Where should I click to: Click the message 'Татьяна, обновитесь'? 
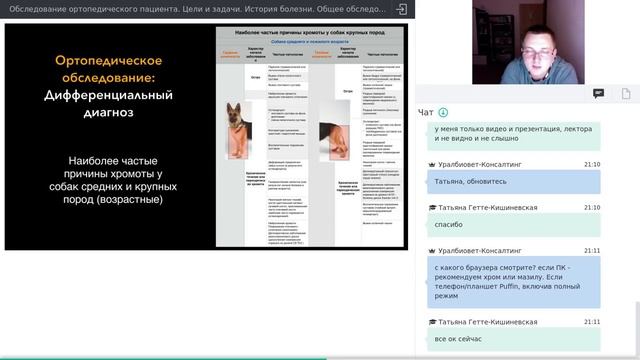pyautogui.click(x=513, y=182)
